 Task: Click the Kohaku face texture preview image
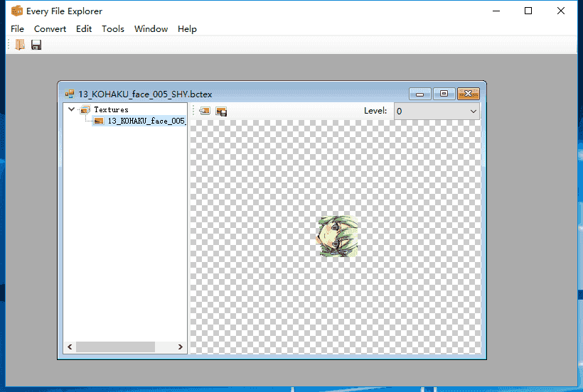(x=337, y=236)
